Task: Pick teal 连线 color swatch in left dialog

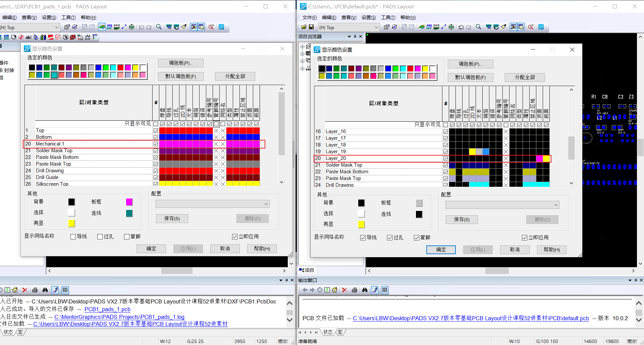Action: pyautogui.click(x=129, y=213)
